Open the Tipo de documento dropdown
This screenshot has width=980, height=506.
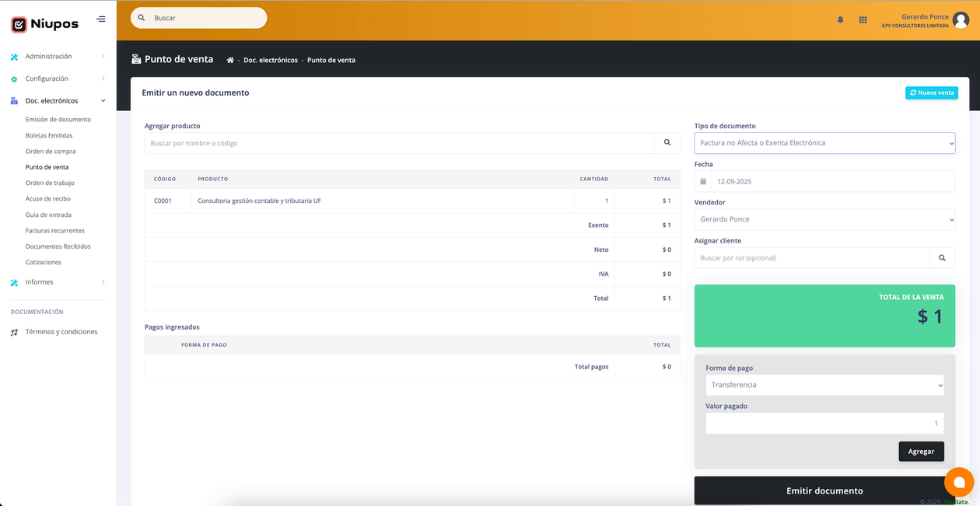[x=824, y=143]
